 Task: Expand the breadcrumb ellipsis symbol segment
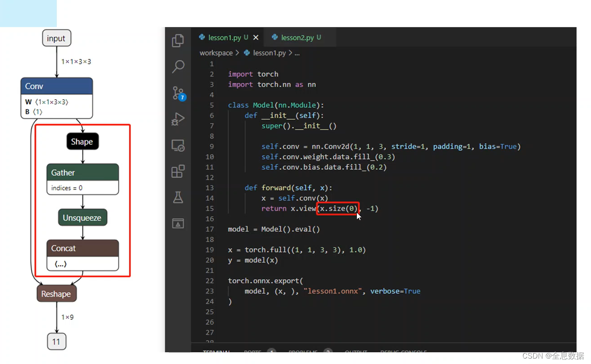coord(297,53)
